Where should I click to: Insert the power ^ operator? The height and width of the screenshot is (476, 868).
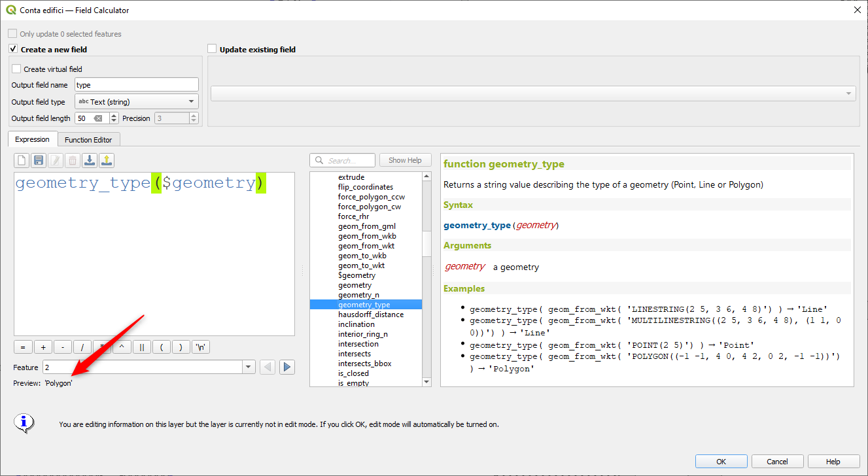point(122,347)
